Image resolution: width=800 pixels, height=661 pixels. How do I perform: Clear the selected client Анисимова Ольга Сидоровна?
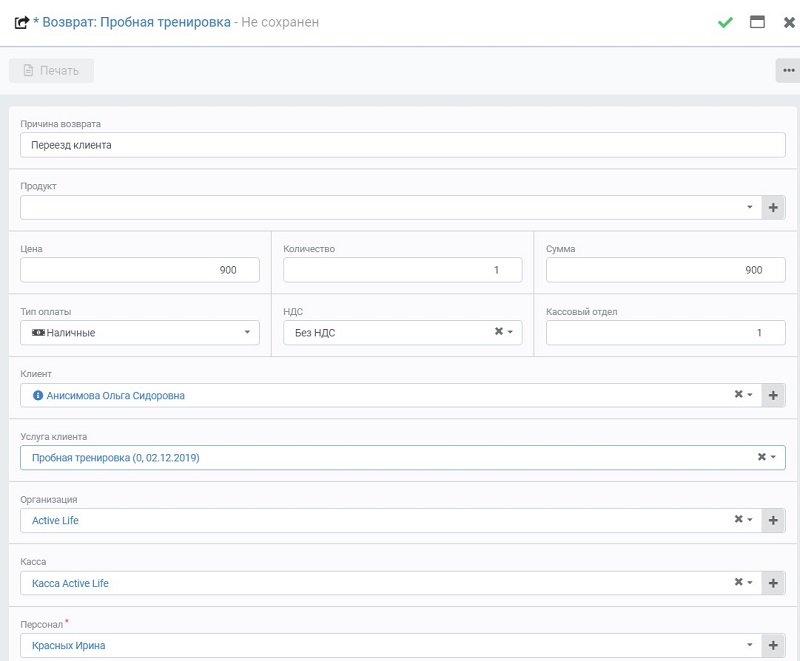point(738,394)
